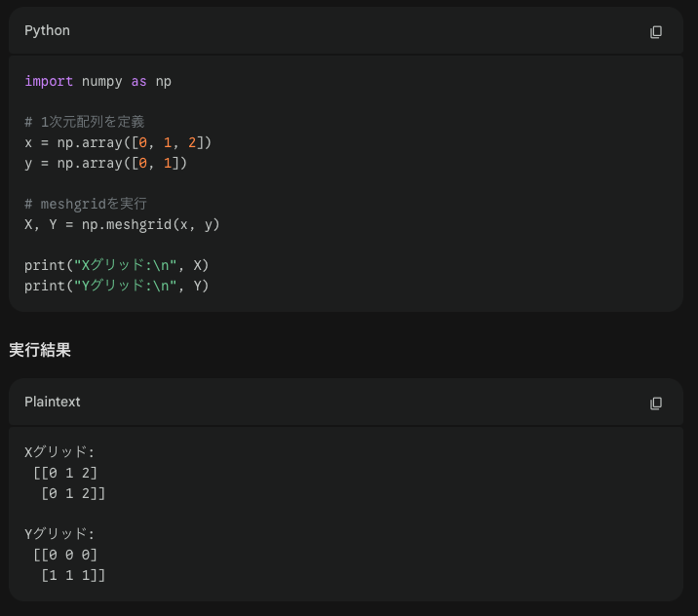Click the [[0 1 2] output row
Screen dimensions: 698x616
(65, 473)
